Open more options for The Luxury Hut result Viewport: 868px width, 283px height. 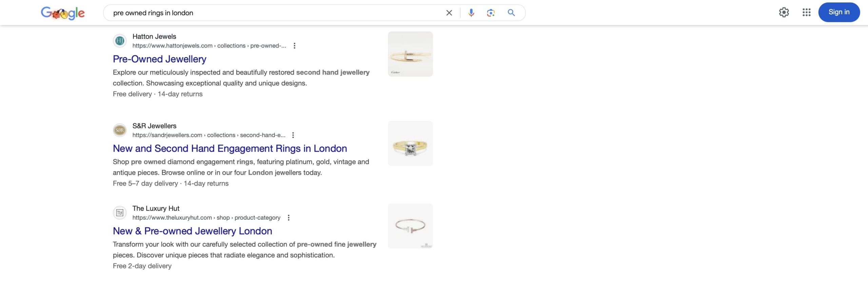[289, 218]
